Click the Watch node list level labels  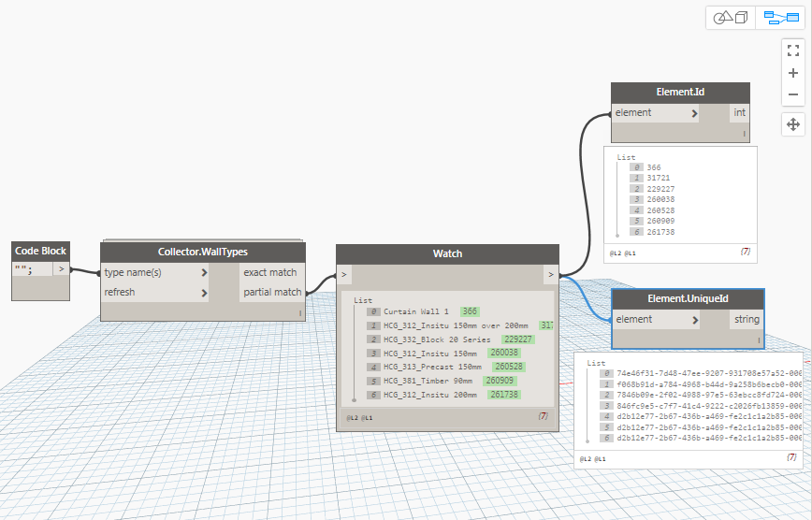[x=359, y=417]
